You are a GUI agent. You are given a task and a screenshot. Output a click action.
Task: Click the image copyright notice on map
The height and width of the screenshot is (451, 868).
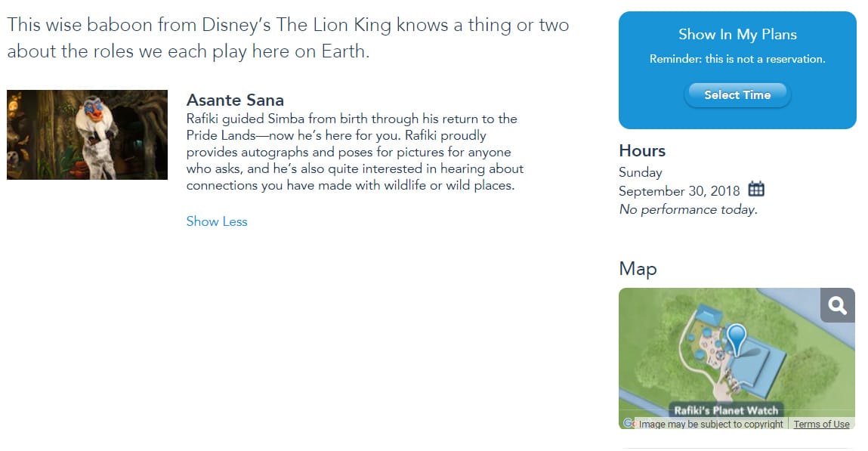[711, 424]
